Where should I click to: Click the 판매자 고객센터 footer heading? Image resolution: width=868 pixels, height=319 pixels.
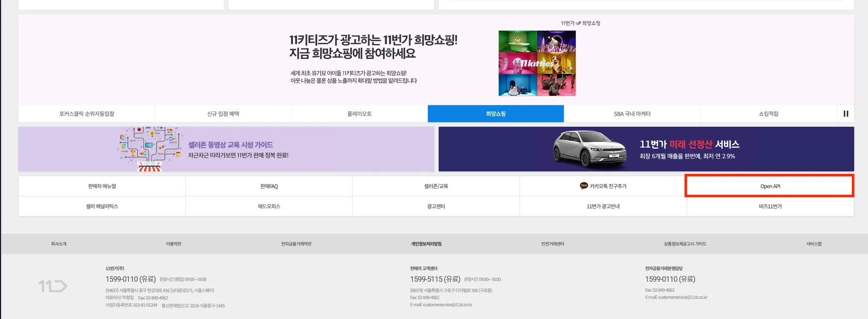pos(424,269)
